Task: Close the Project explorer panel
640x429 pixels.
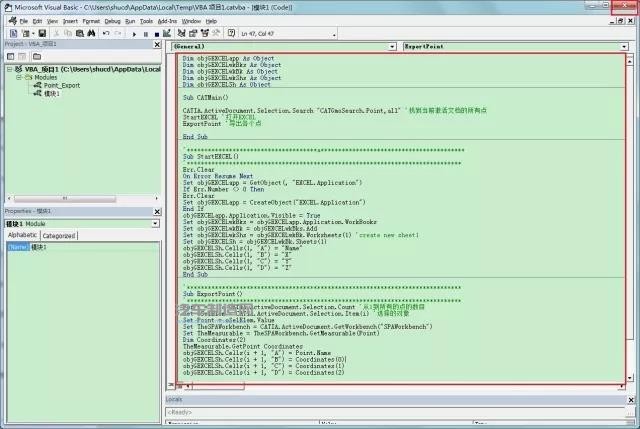Action: (157, 44)
